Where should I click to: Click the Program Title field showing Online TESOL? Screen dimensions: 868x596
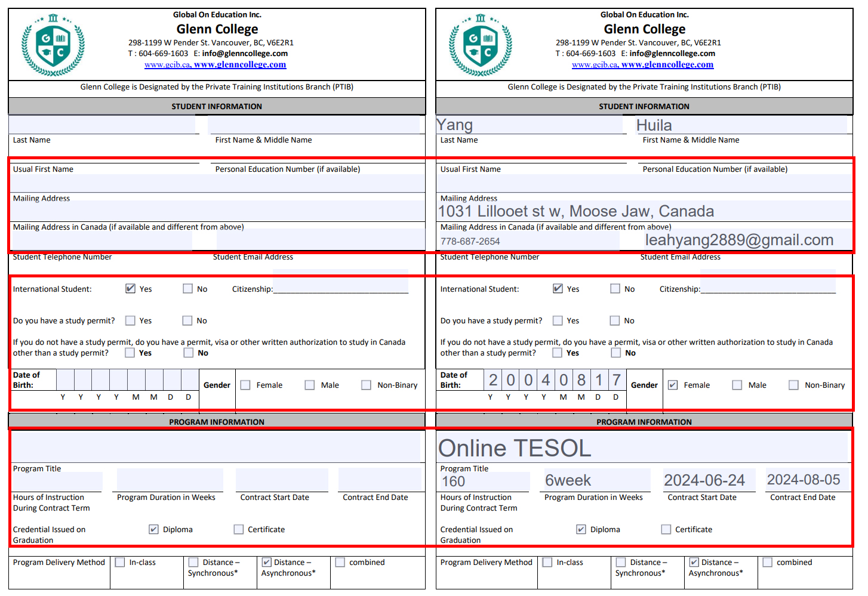click(x=644, y=447)
